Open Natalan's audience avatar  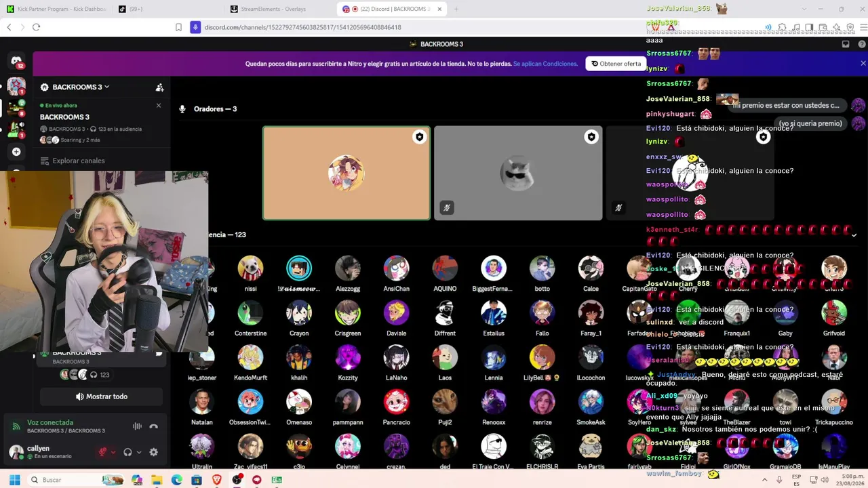tap(202, 402)
